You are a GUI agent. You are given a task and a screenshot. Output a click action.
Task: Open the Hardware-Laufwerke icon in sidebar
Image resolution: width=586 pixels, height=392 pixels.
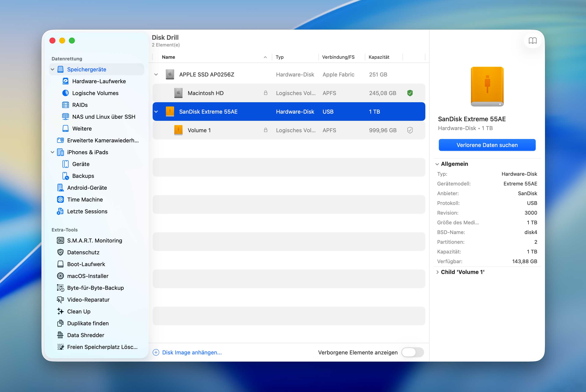pos(65,81)
